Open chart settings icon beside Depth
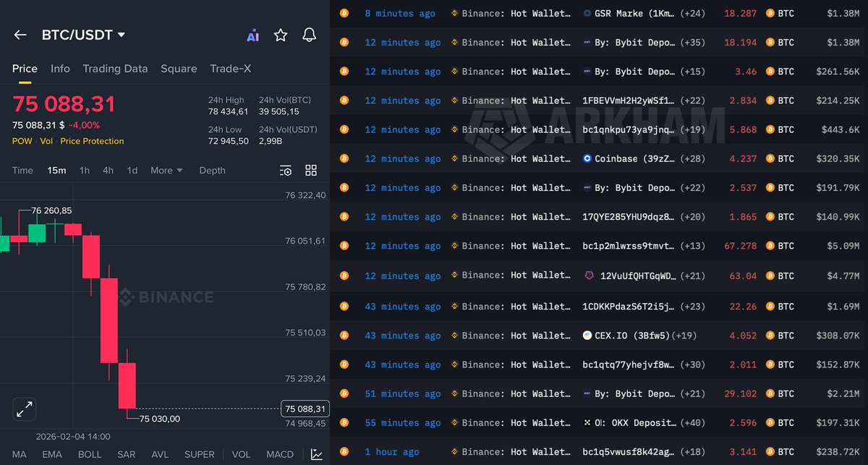This screenshot has height=465, width=868. click(286, 171)
